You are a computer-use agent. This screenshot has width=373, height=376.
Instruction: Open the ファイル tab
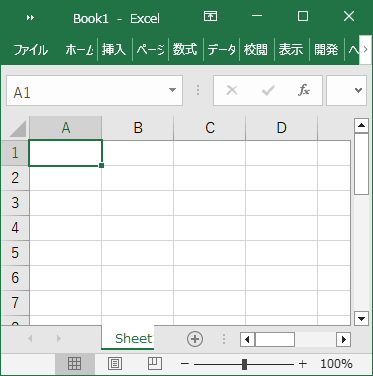(x=31, y=50)
